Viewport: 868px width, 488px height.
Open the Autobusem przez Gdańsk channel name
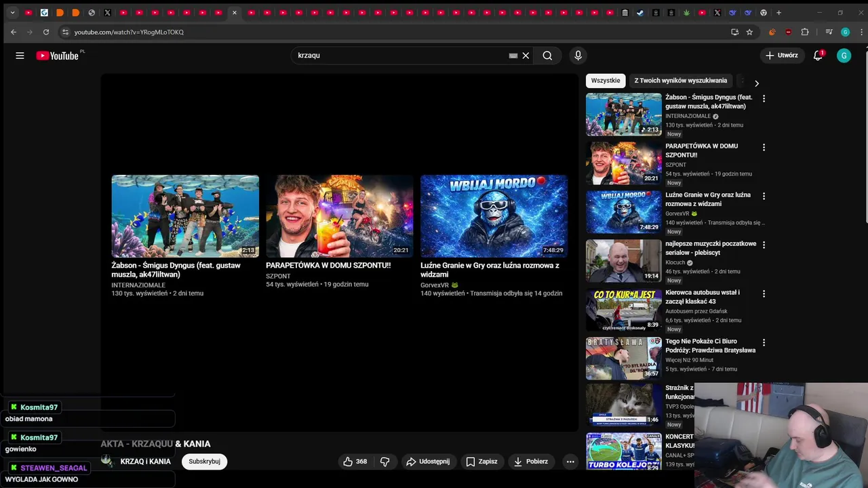click(698, 311)
